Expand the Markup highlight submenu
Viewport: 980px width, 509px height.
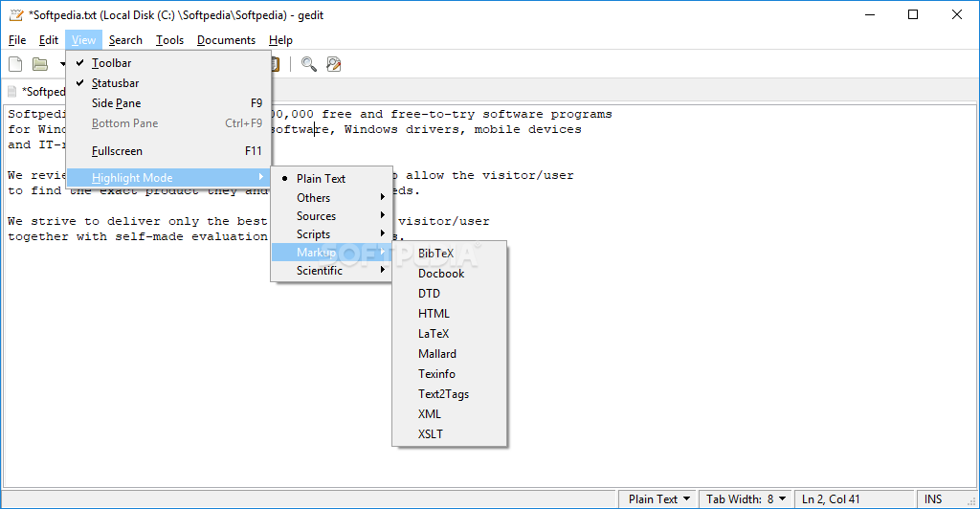click(x=331, y=253)
